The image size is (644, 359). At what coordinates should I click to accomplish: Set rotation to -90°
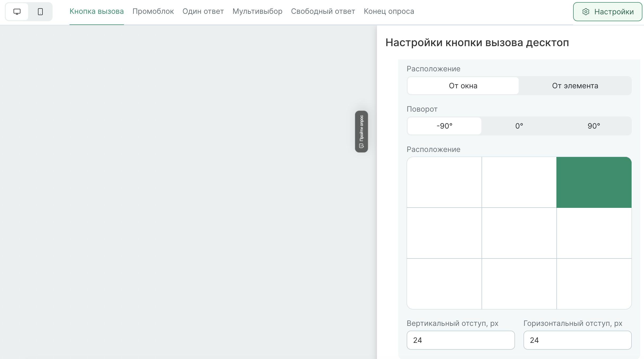click(444, 126)
